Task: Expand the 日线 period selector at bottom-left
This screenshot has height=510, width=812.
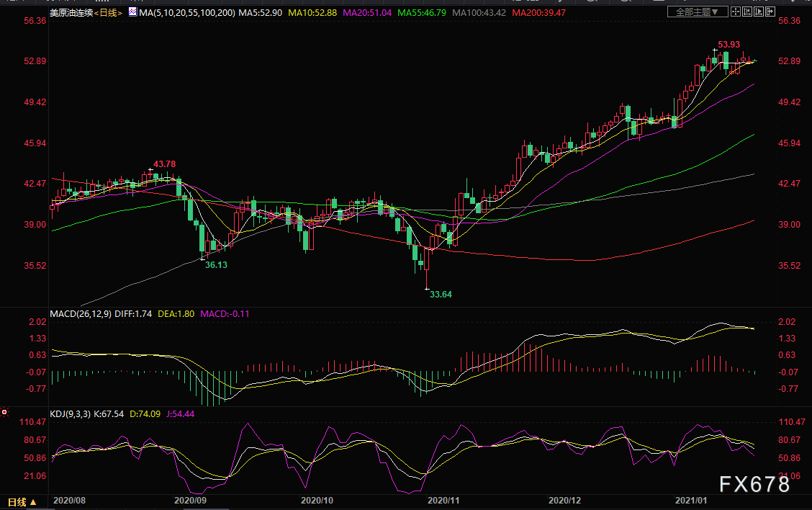Action: (22, 501)
